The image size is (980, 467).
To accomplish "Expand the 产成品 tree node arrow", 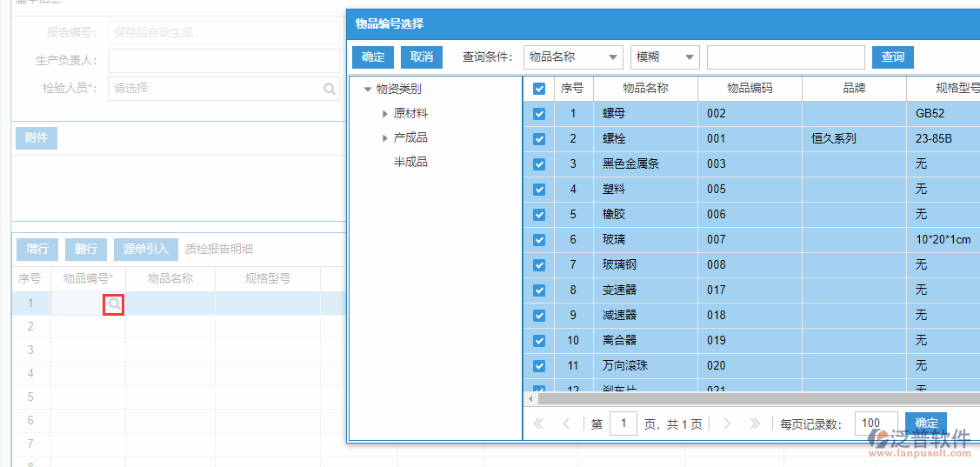I will coord(385,138).
